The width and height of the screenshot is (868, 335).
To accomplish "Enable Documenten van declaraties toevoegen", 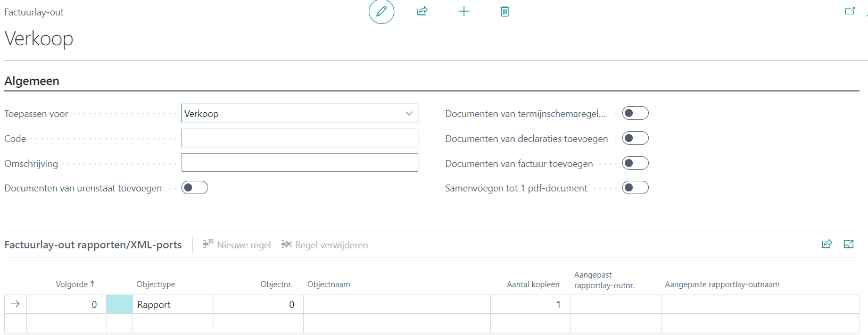I will [635, 138].
